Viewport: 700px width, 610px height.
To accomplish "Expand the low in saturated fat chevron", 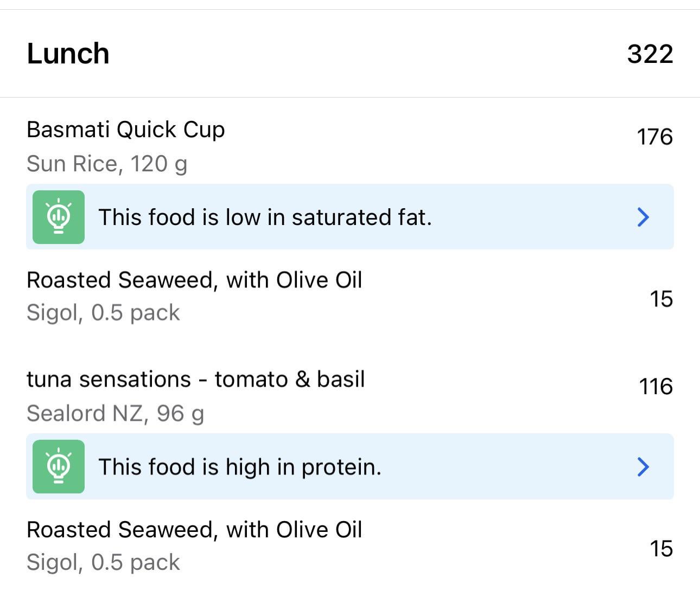I will click(x=643, y=217).
